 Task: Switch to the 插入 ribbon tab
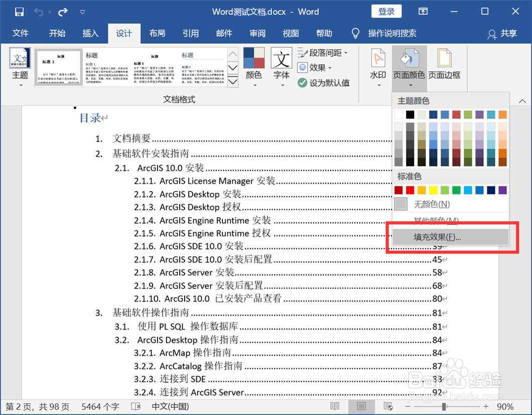[90, 33]
